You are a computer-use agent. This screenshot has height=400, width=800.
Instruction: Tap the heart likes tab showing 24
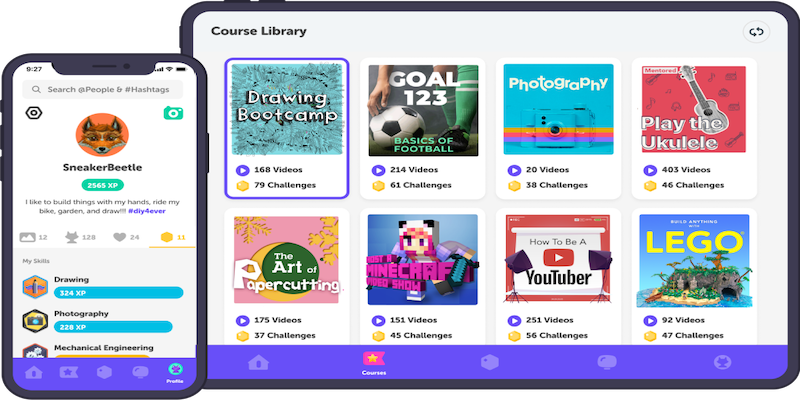click(126, 237)
